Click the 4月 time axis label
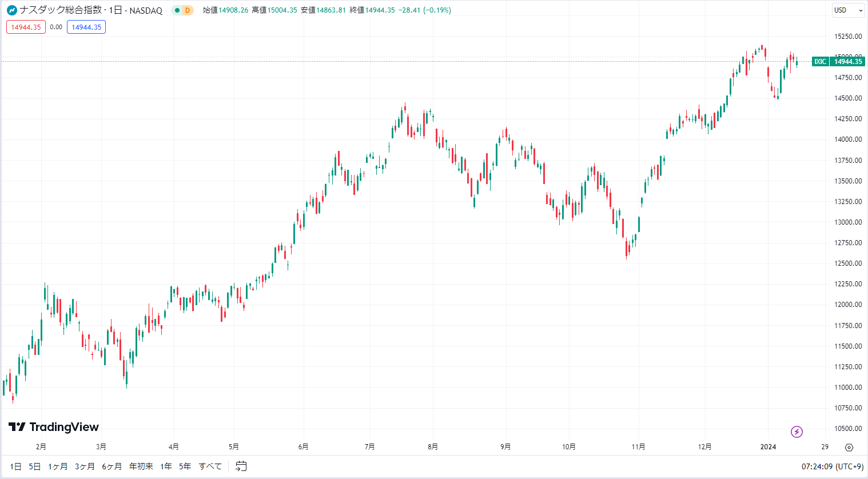 pyautogui.click(x=174, y=447)
